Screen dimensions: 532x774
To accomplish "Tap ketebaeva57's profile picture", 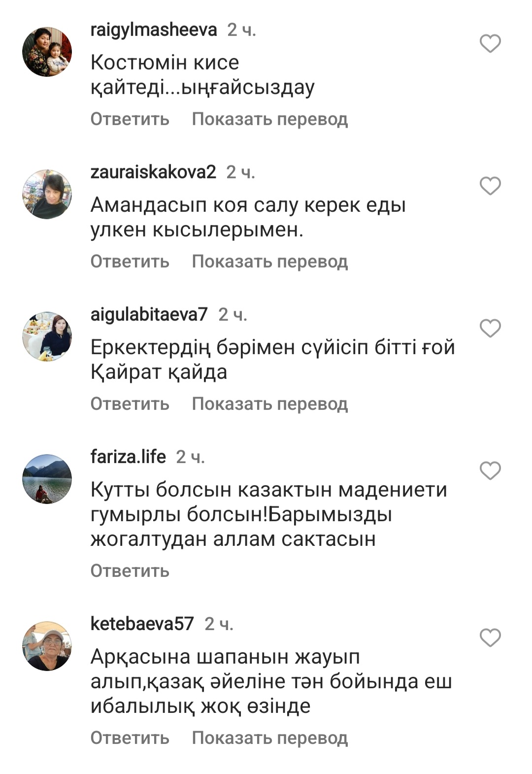I will click(x=47, y=646).
